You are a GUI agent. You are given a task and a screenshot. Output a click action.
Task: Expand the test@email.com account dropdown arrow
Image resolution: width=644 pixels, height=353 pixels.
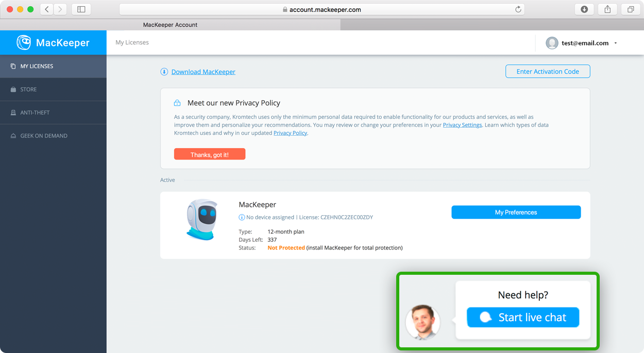(616, 43)
